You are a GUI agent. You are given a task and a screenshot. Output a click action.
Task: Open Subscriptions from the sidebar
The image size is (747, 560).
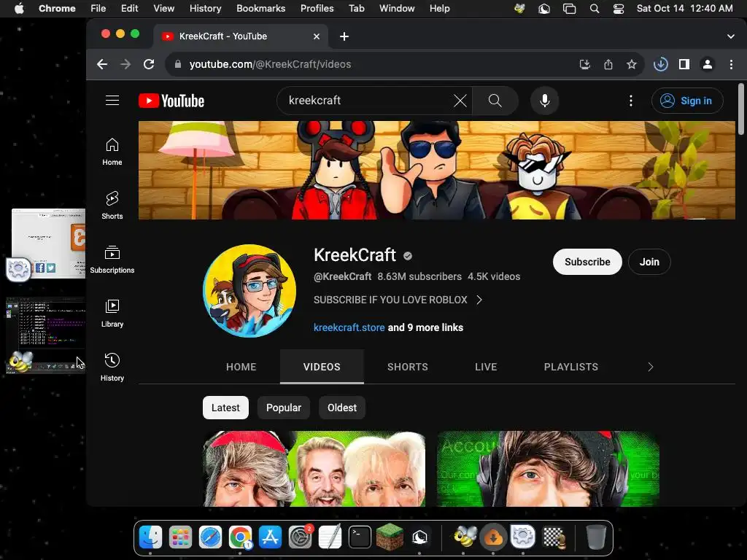coord(112,259)
